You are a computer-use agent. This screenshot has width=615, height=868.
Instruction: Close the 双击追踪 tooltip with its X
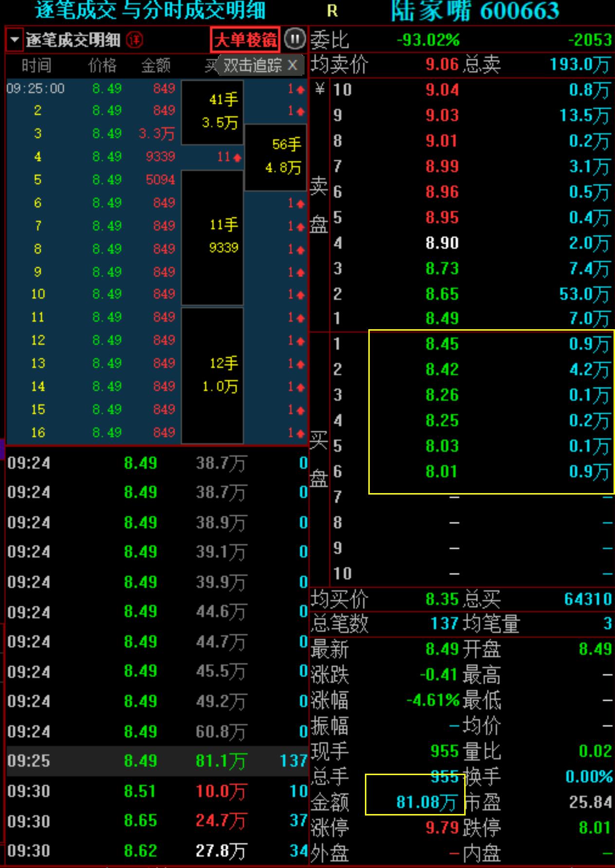tap(292, 65)
